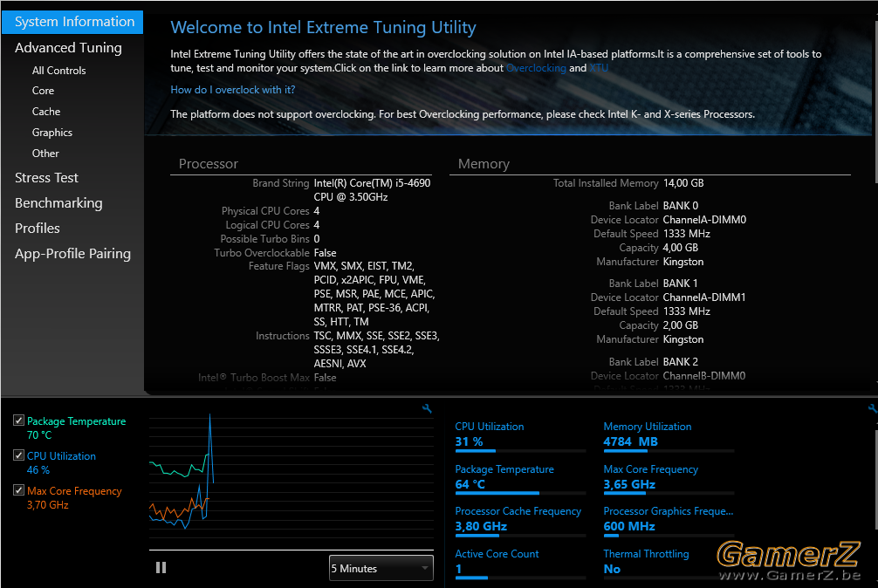
Task: Click the '64 °C' Package Temperature monitor value
Action: pyautogui.click(x=470, y=484)
